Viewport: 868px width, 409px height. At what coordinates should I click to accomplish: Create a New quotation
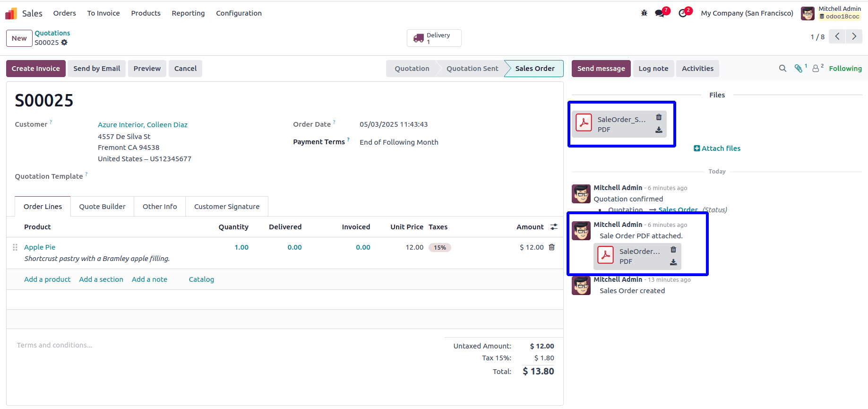coord(19,38)
